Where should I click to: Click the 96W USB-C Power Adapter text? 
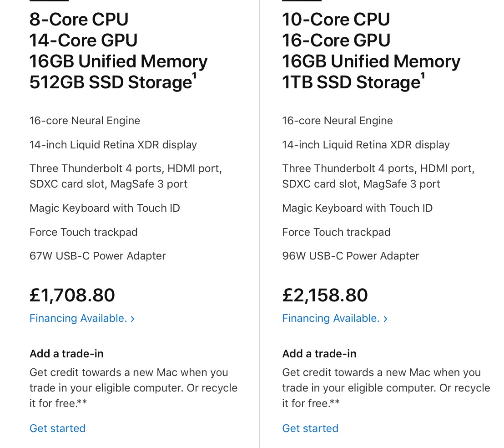(351, 256)
